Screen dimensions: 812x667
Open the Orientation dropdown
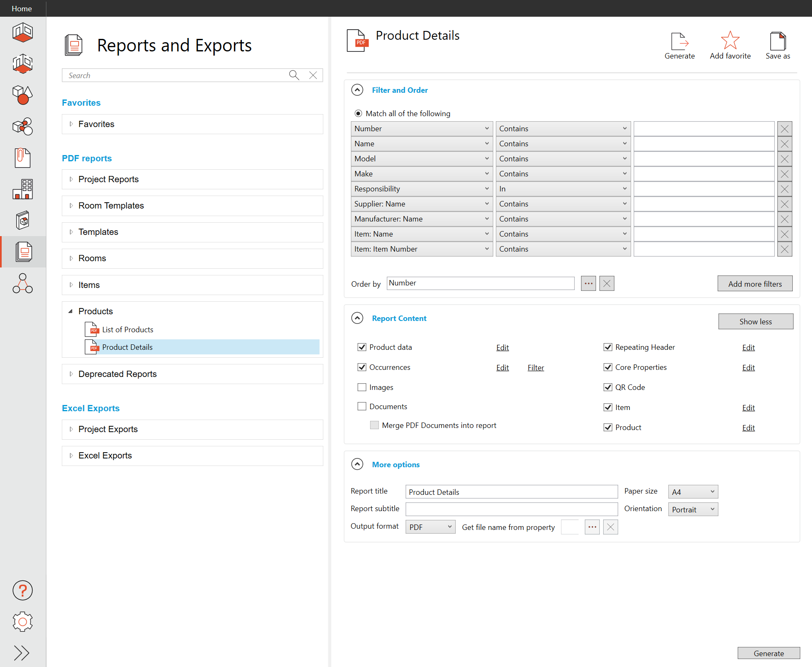coord(693,509)
